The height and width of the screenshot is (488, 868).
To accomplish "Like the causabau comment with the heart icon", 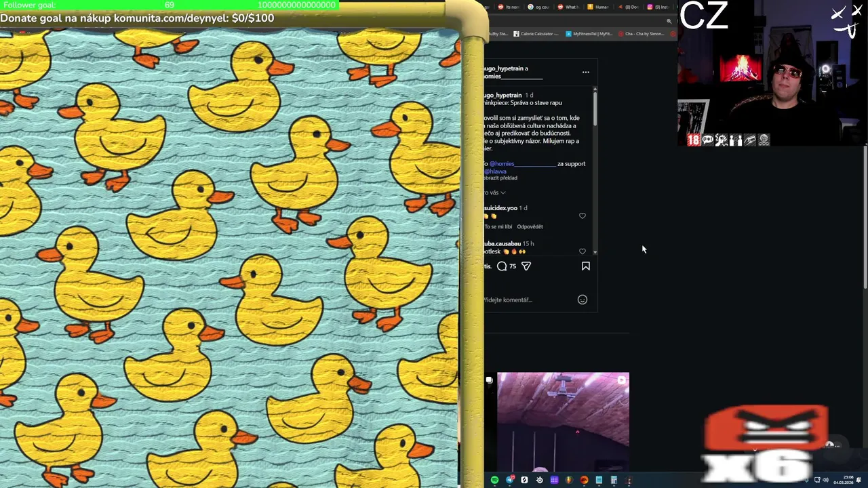I will pos(583,251).
